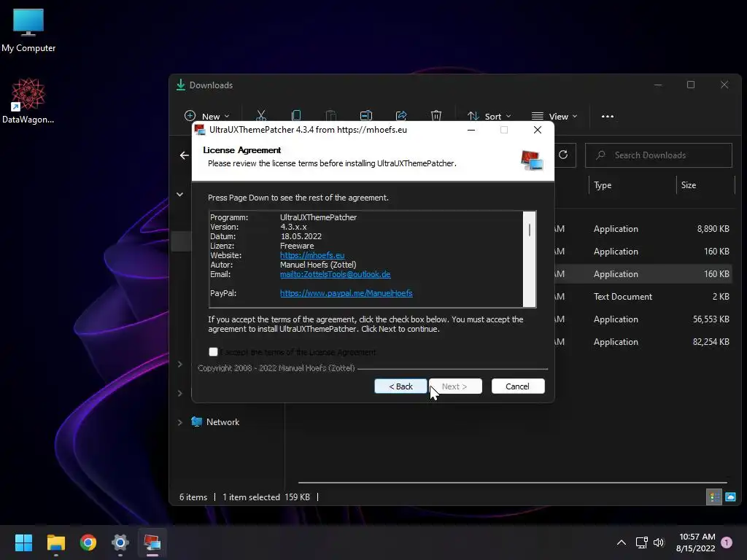The height and width of the screenshot is (560, 747).
Task: Check the accept License Agreement checkbox
Action: (213, 352)
